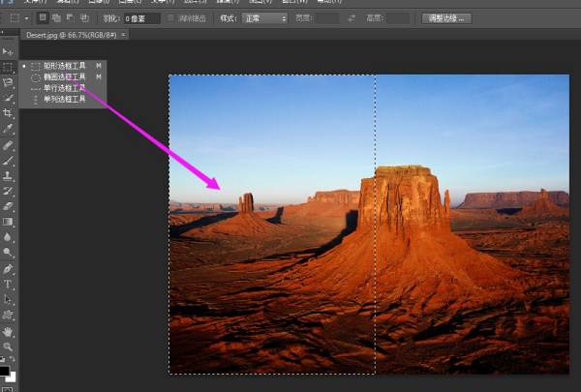Select the Eyedropper tool
Viewport: 581px width, 392px height.
click(x=8, y=129)
